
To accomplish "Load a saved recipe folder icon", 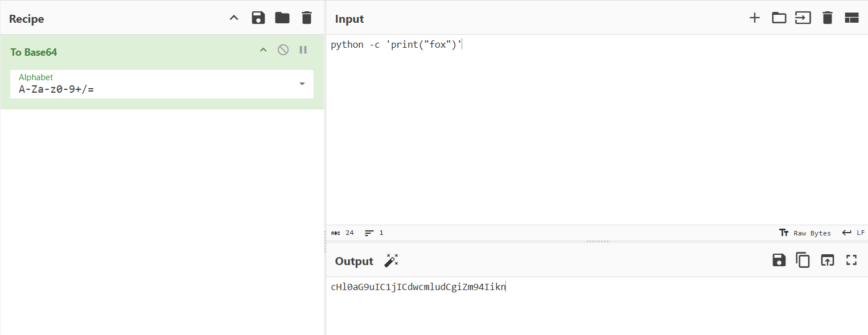I will click(282, 18).
